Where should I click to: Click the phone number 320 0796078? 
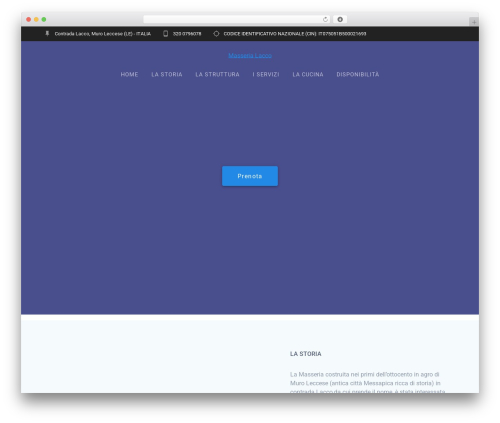point(187,34)
